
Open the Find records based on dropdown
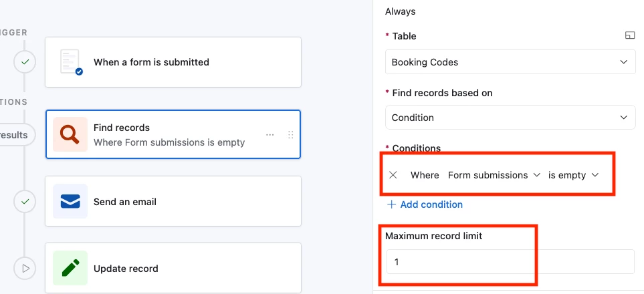pyautogui.click(x=510, y=118)
